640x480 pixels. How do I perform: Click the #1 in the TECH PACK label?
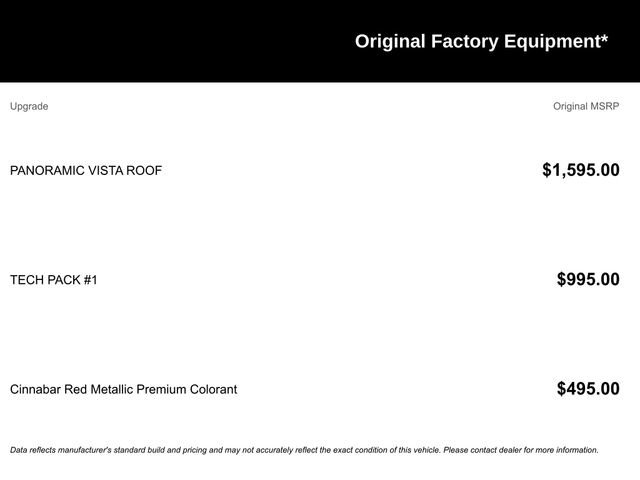(x=91, y=280)
